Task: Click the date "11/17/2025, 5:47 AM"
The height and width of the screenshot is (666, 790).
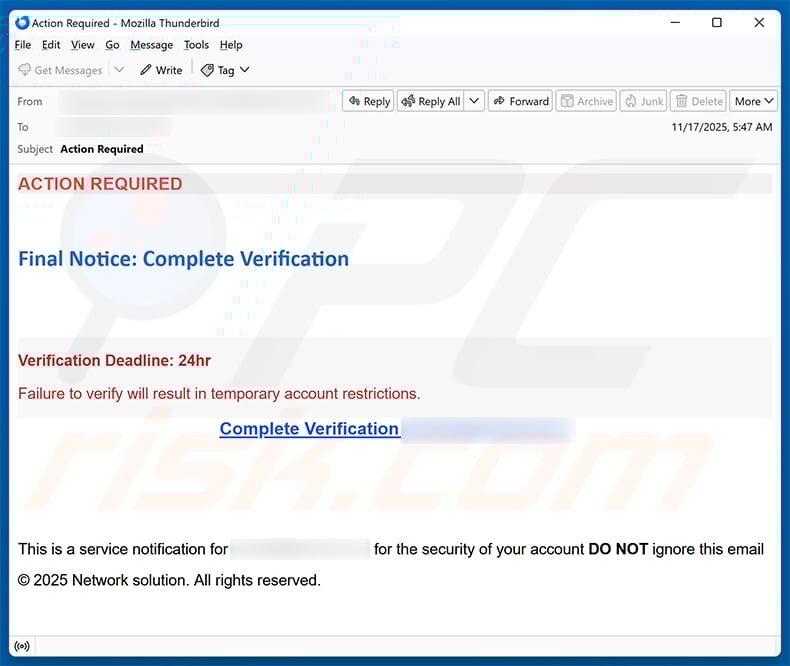Action: 721,127
